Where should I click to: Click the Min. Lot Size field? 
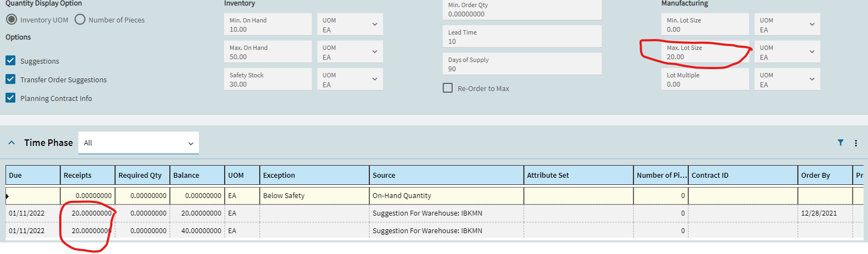[x=705, y=24]
